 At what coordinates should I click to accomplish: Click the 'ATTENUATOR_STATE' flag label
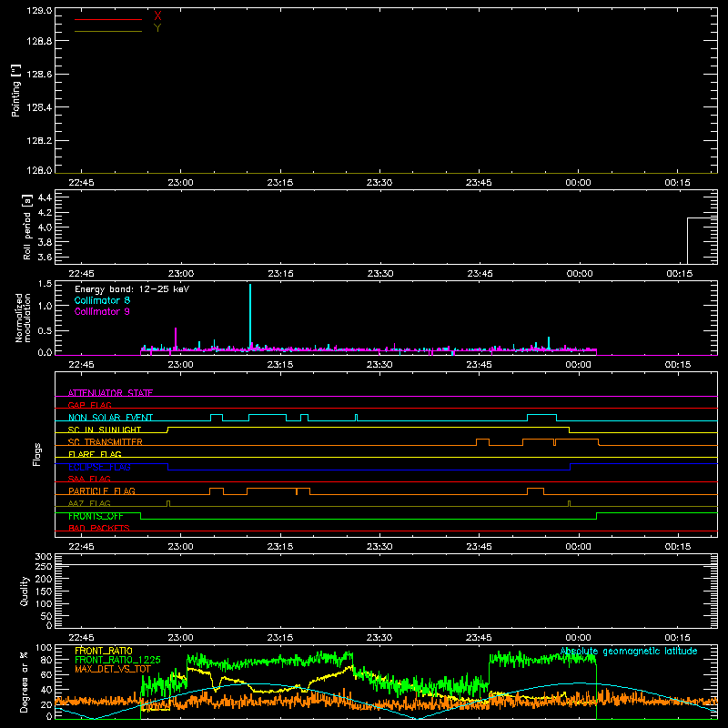pos(110,393)
